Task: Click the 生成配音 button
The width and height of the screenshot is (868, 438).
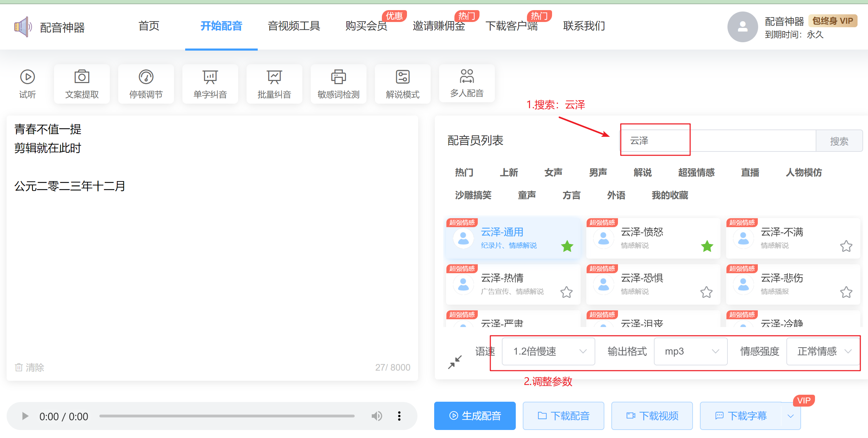Action: 475,416
